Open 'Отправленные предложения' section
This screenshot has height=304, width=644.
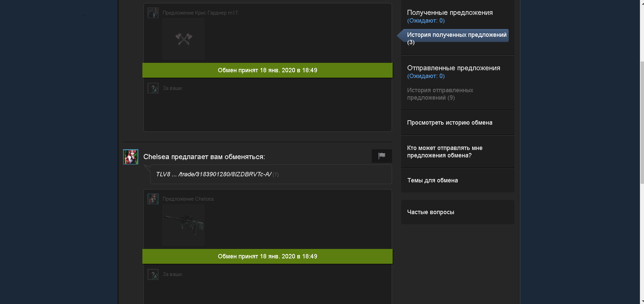click(x=454, y=68)
